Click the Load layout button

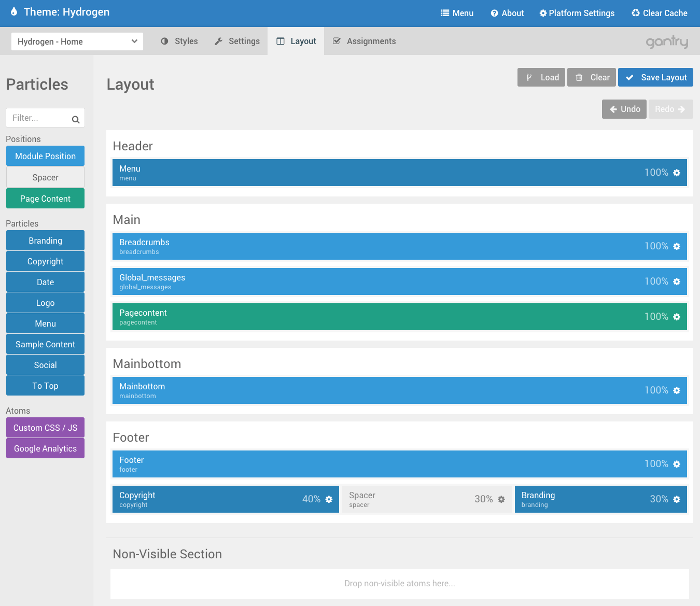tap(541, 78)
